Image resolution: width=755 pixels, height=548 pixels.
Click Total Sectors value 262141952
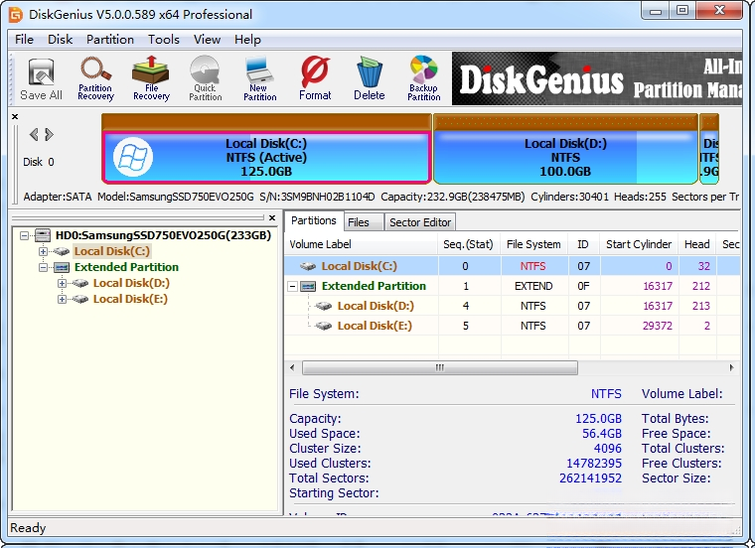pos(590,479)
